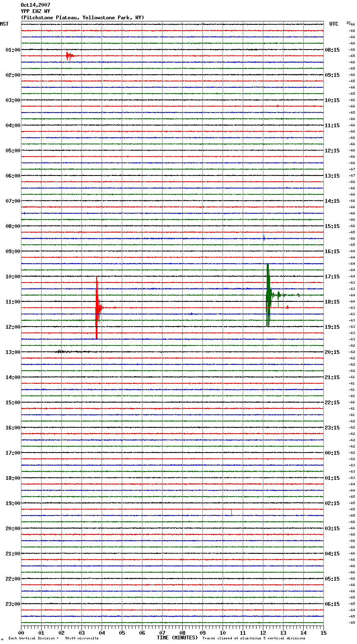Image resolution: width=357 pixels, height=644 pixels.
Task: Select the 21:00 MST hour label
Action: click(x=13, y=554)
